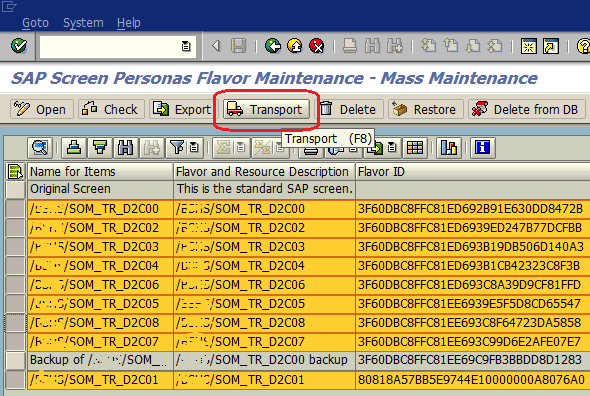The image size is (590, 396).
Task: Click the Display Graphic chart icon
Action: tap(449, 147)
